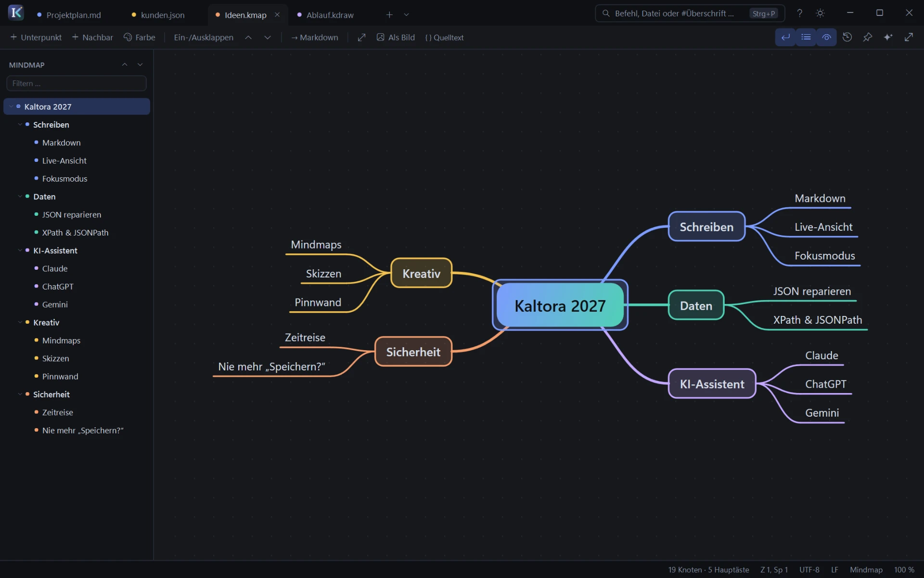Click the 100 % zoom status entry
Viewport: 924px width, 578px height.
point(904,570)
